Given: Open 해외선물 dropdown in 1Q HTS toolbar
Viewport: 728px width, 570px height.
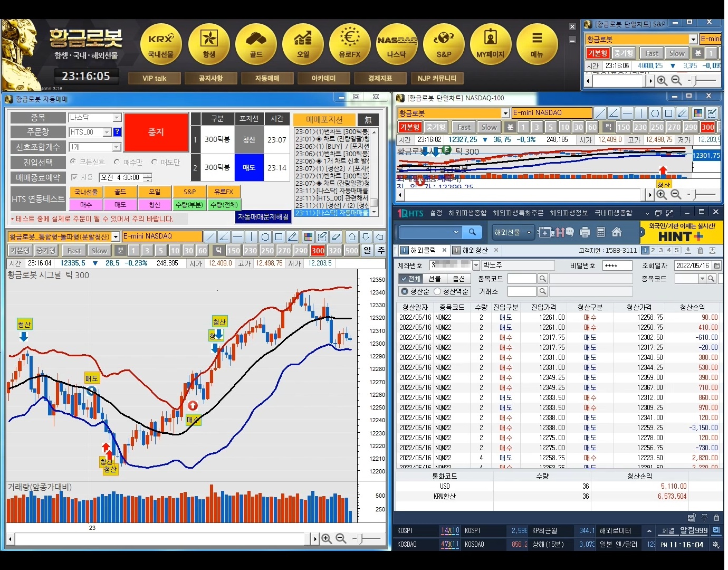Looking at the screenshot, I should tap(513, 232).
